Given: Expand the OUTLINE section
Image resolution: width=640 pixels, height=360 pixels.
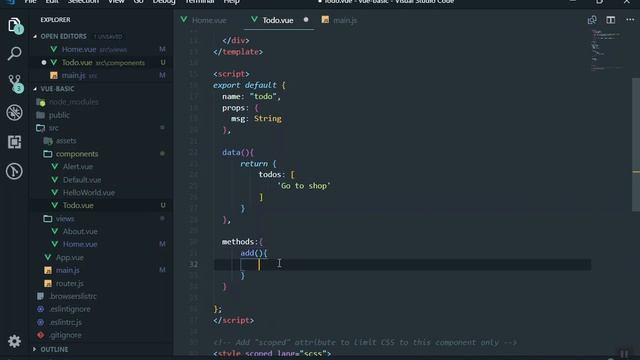Looking at the screenshot, I should pos(54,349).
